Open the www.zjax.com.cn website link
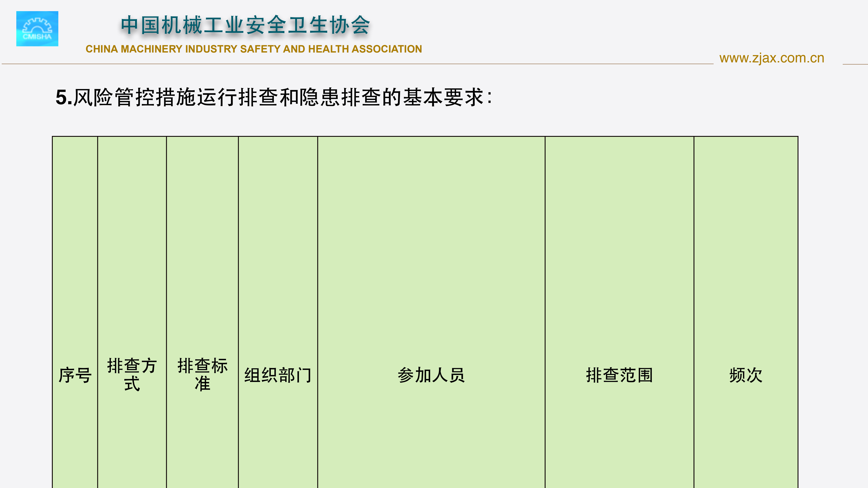This screenshot has height=488, width=868. (x=772, y=58)
